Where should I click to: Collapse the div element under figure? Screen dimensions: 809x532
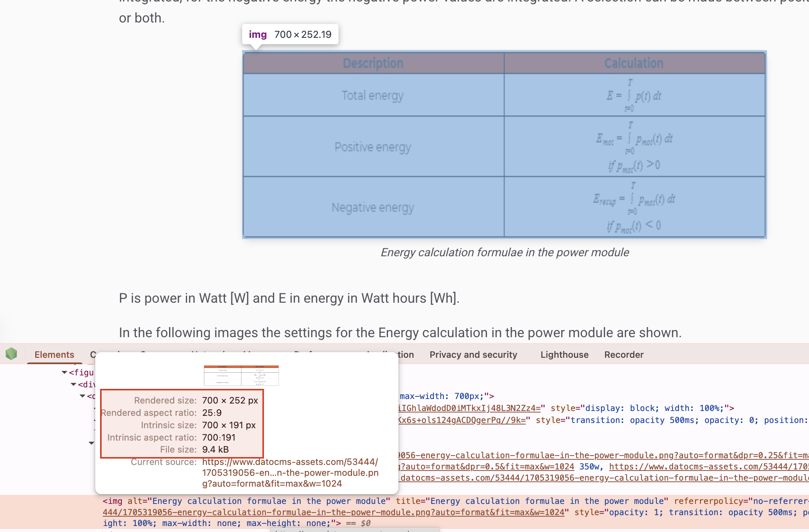(73, 384)
